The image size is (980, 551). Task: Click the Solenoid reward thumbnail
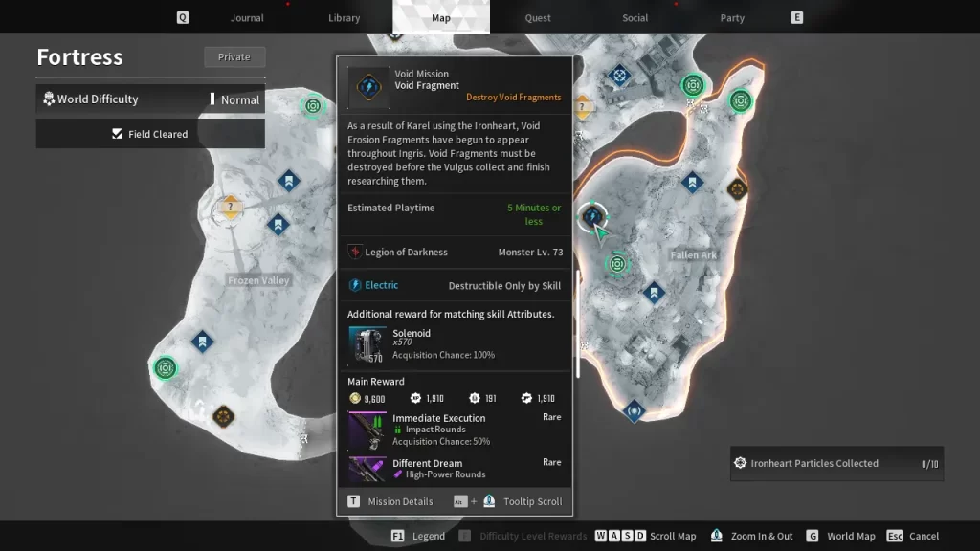point(367,344)
